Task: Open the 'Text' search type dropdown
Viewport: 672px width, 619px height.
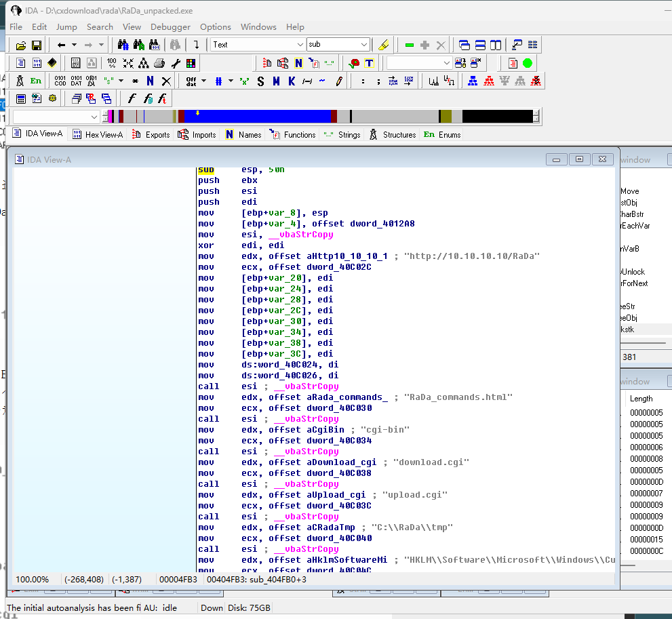Action: tap(300, 45)
